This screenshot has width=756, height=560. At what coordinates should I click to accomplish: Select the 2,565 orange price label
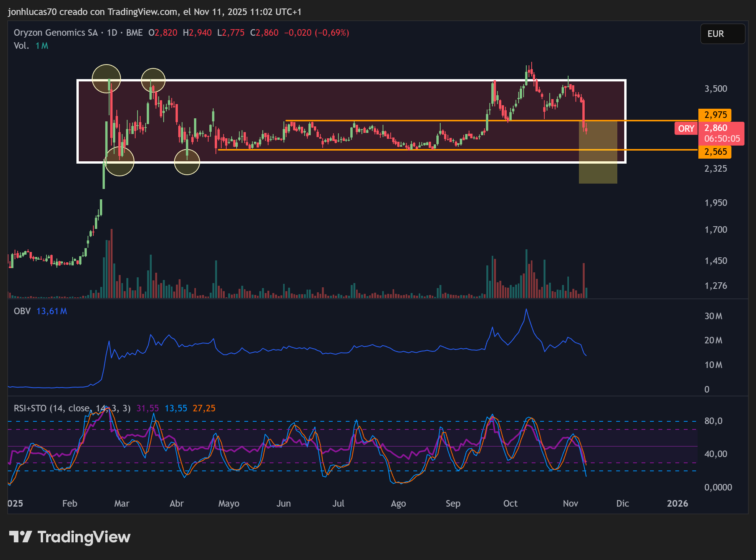point(715,152)
